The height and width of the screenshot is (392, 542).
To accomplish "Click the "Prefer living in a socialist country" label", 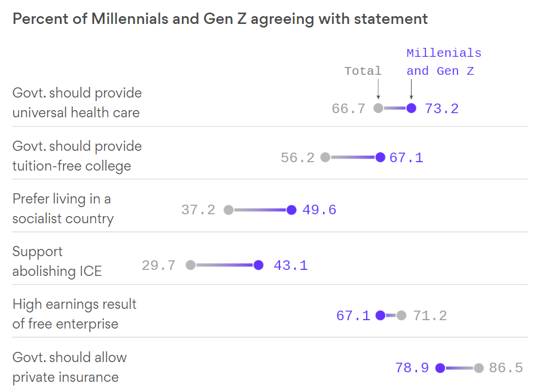I will click(x=63, y=208).
